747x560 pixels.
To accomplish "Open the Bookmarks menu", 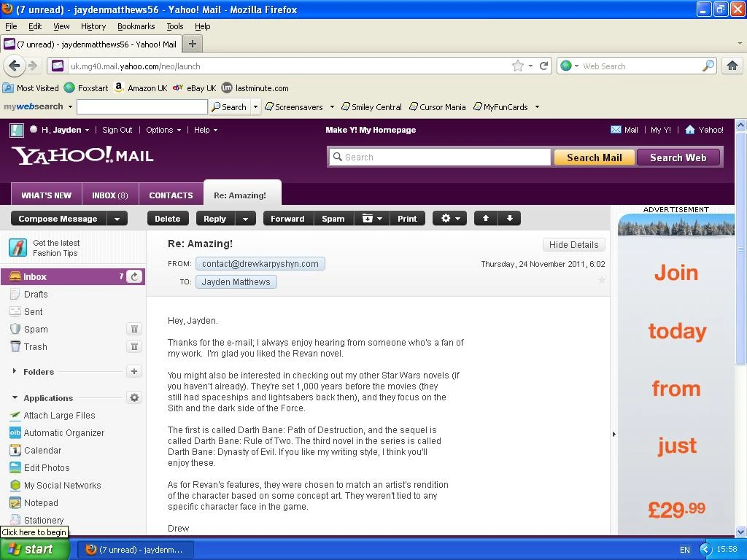I will pyautogui.click(x=136, y=26).
